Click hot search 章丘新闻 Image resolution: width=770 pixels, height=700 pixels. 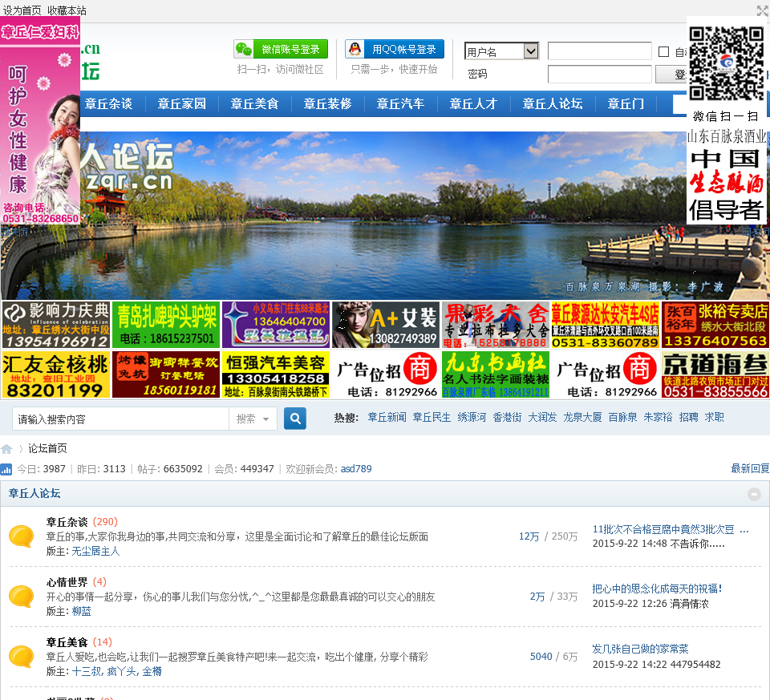pyautogui.click(x=387, y=417)
